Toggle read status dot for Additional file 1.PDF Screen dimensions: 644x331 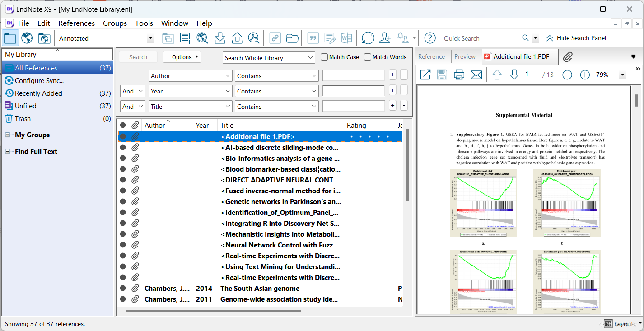click(123, 136)
